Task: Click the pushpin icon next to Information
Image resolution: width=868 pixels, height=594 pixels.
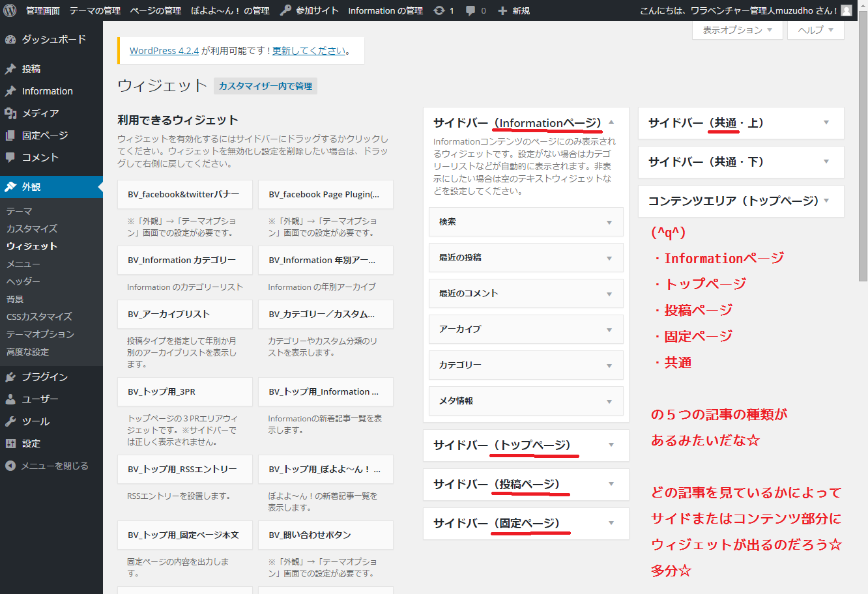Action: pos(10,91)
